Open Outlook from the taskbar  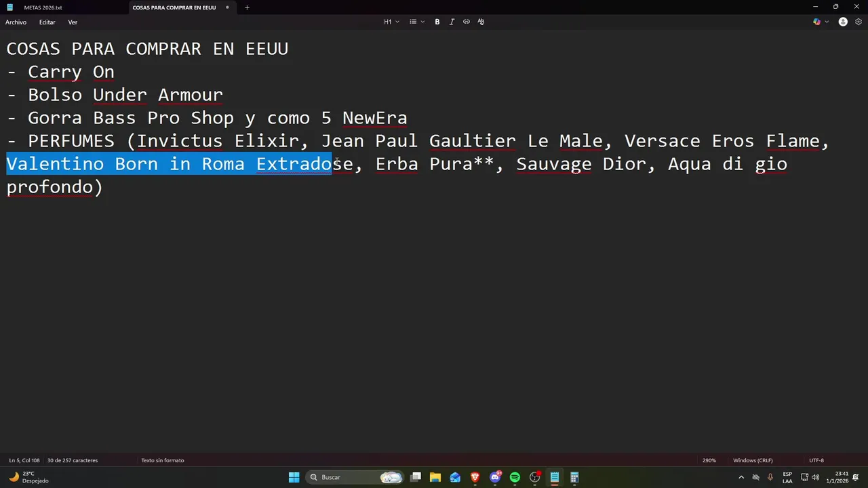tap(455, 477)
